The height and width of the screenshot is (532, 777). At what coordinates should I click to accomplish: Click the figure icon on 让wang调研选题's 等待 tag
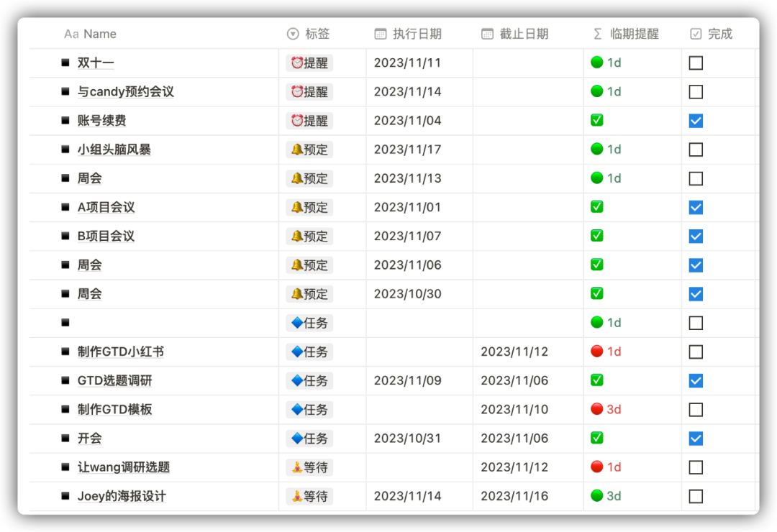pos(298,467)
